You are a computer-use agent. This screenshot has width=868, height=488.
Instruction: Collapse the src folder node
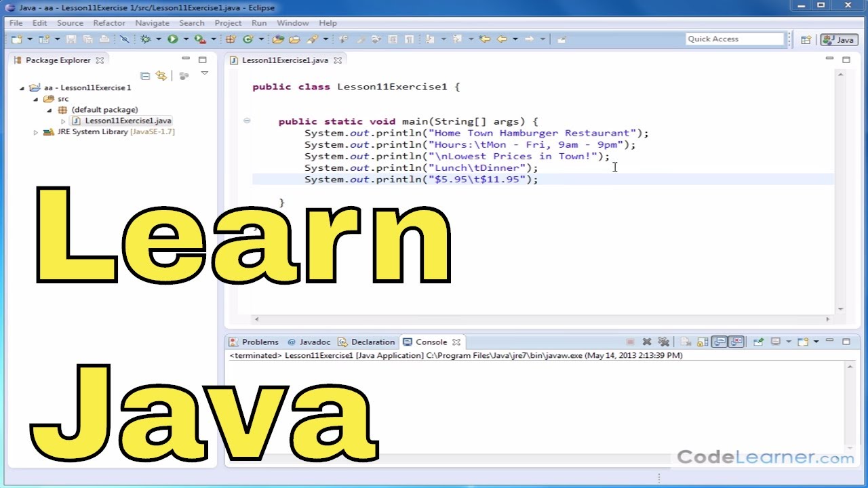click(x=36, y=99)
